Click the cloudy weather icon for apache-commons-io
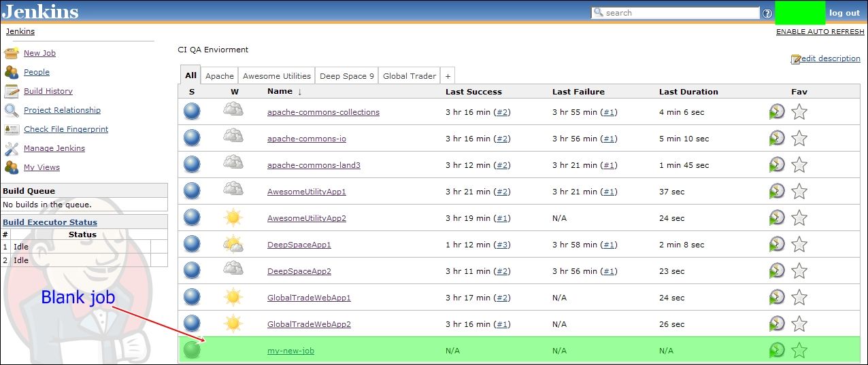868x365 pixels. click(x=233, y=136)
